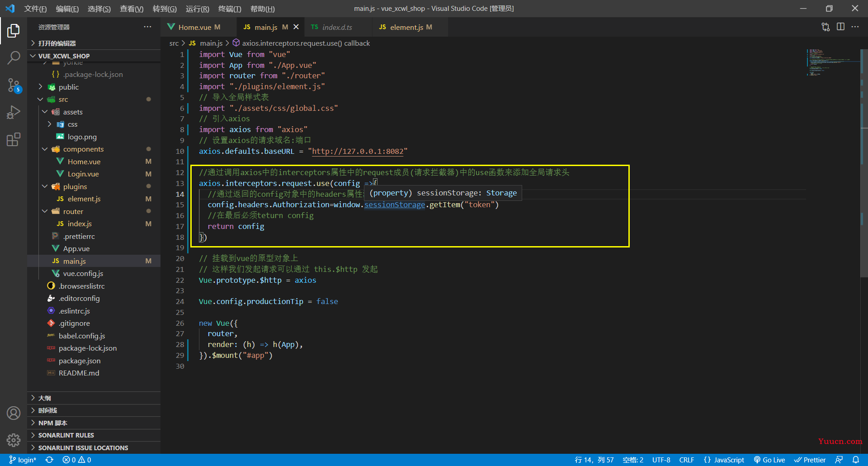Expand the public folder
The height and width of the screenshot is (466, 868).
tap(94, 87)
